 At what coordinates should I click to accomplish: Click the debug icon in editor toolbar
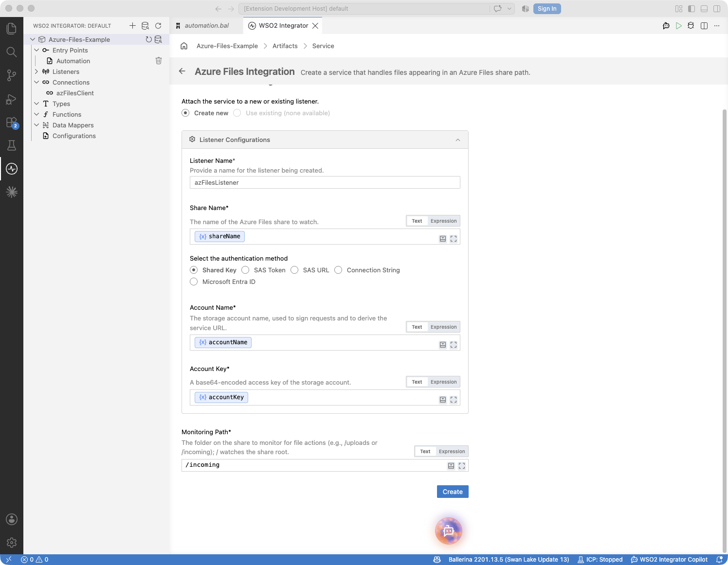[x=691, y=26]
